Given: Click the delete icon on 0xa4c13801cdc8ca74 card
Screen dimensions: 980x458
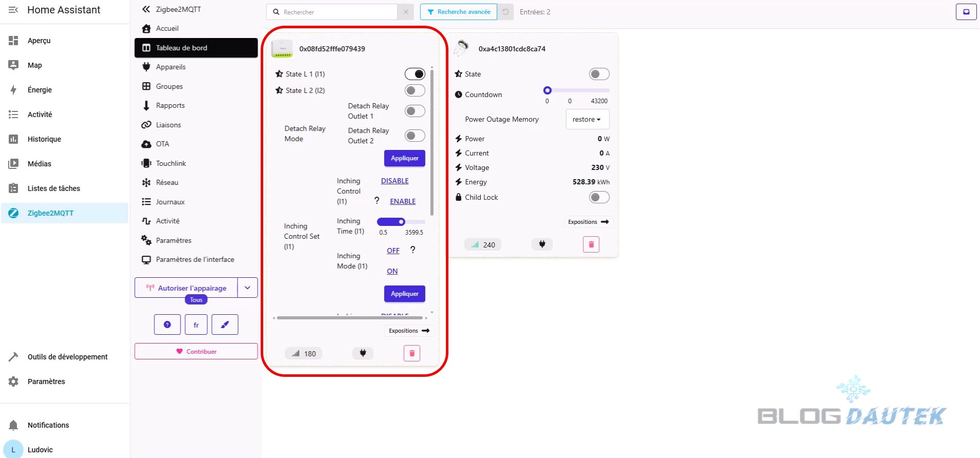Looking at the screenshot, I should (x=591, y=244).
